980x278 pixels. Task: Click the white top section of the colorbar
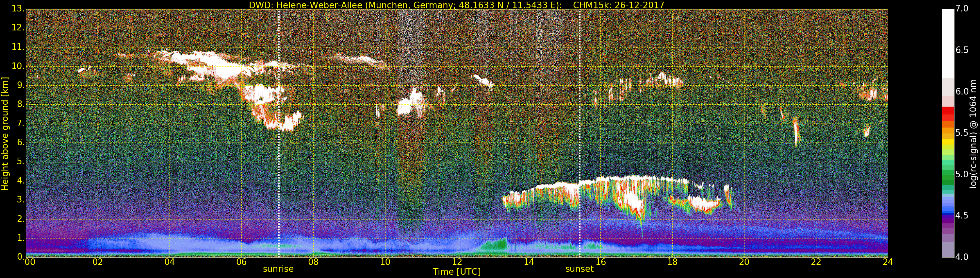click(x=948, y=44)
